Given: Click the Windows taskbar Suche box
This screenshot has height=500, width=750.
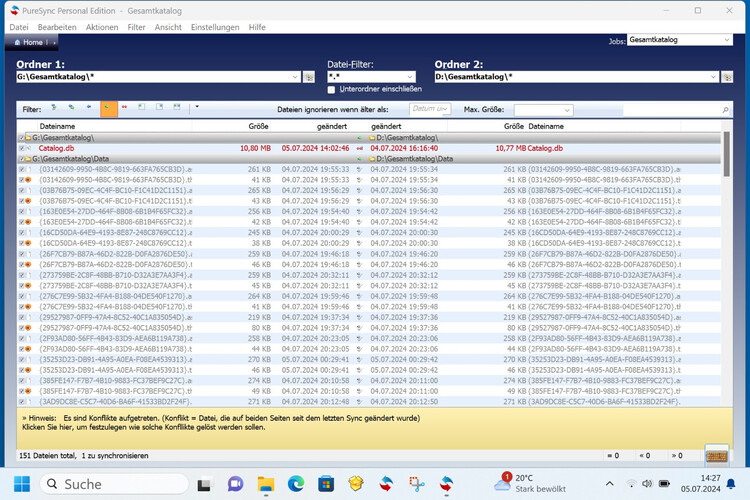Looking at the screenshot, I should [114, 484].
